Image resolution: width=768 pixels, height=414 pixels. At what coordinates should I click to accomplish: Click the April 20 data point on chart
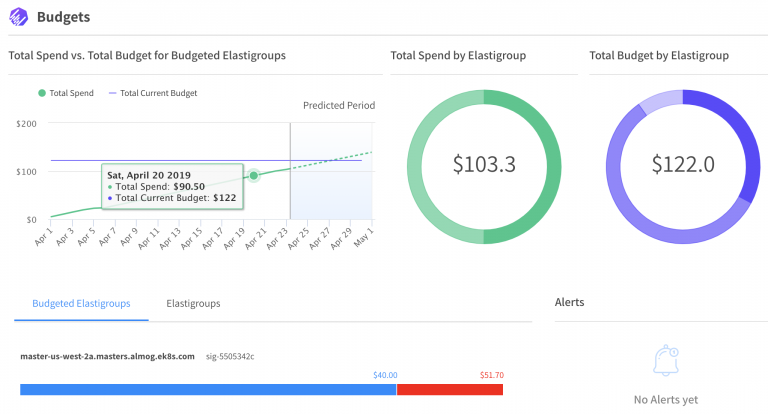(254, 175)
